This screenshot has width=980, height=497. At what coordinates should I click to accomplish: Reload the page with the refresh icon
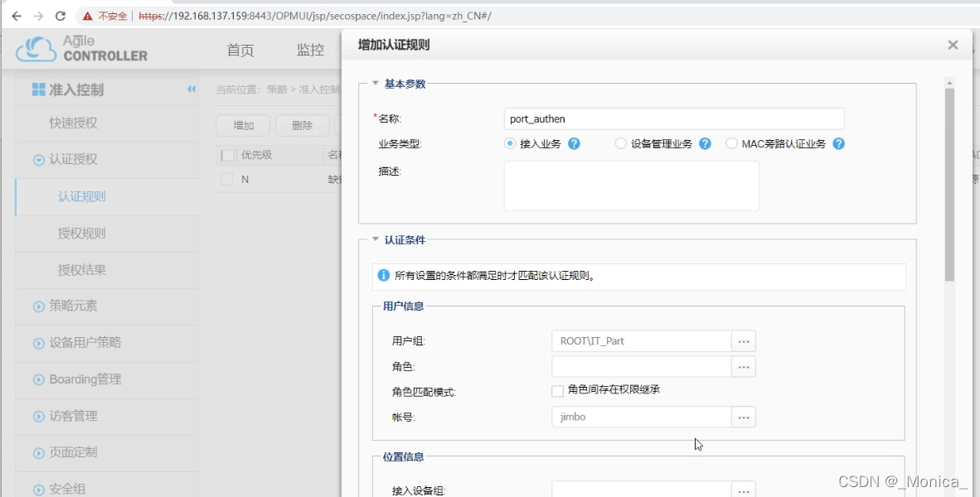[x=60, y=17]
